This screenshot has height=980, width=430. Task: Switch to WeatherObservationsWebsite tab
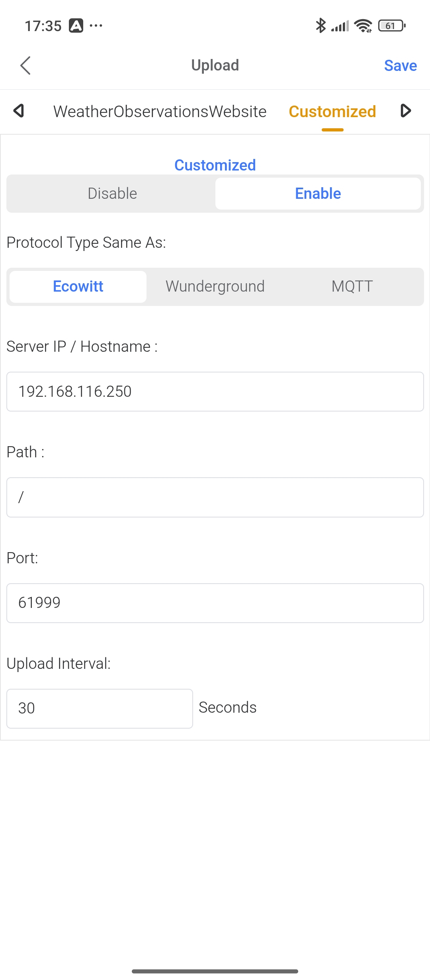tap(160, 112)
